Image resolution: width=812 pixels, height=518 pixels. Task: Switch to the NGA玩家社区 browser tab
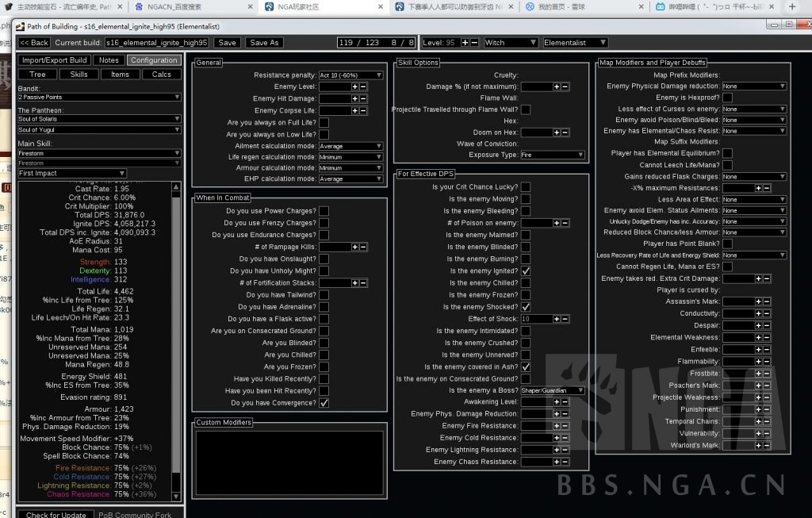326,6
